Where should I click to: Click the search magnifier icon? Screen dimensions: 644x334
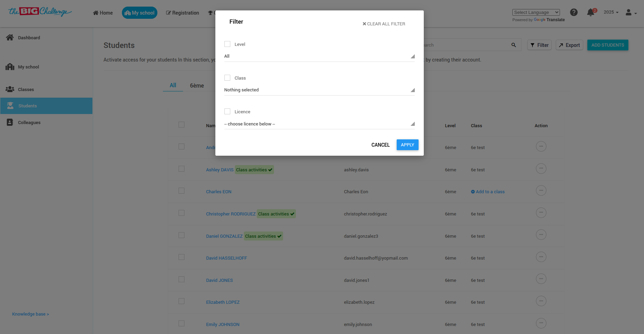514,45
